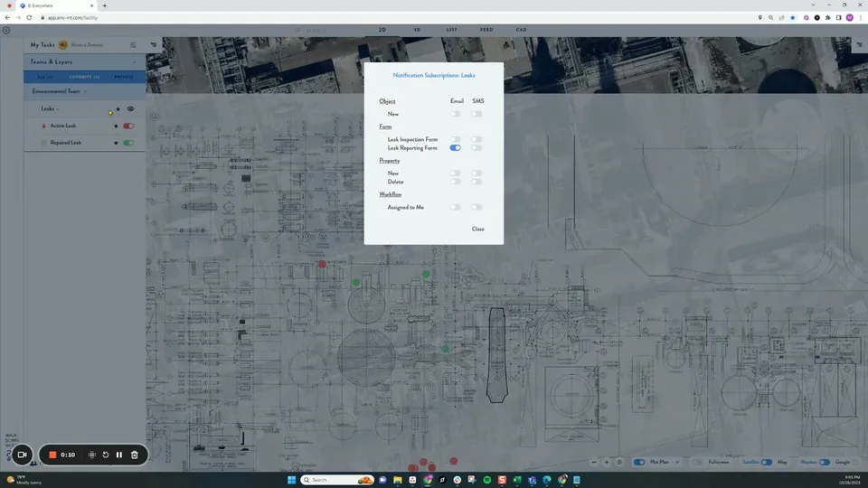868x488 pixels.
Task: Stop the screen recording
Action: pyautogui.click(x=52, y=455)
